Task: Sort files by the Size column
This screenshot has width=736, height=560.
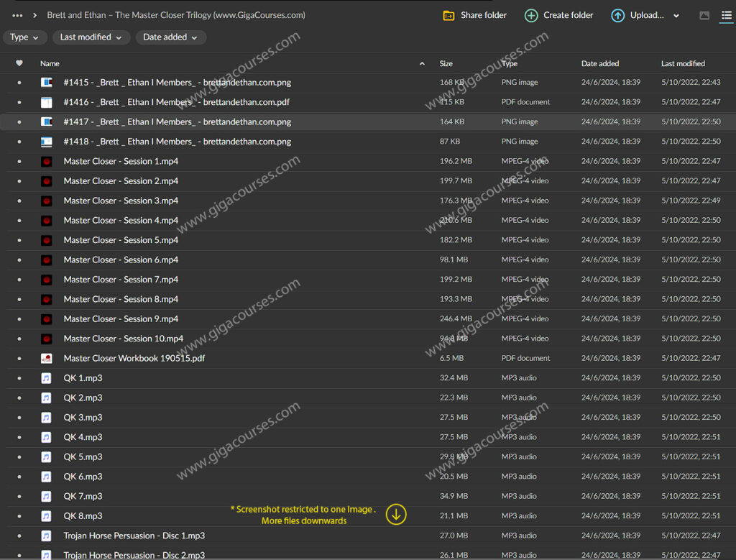Action: 446,64
